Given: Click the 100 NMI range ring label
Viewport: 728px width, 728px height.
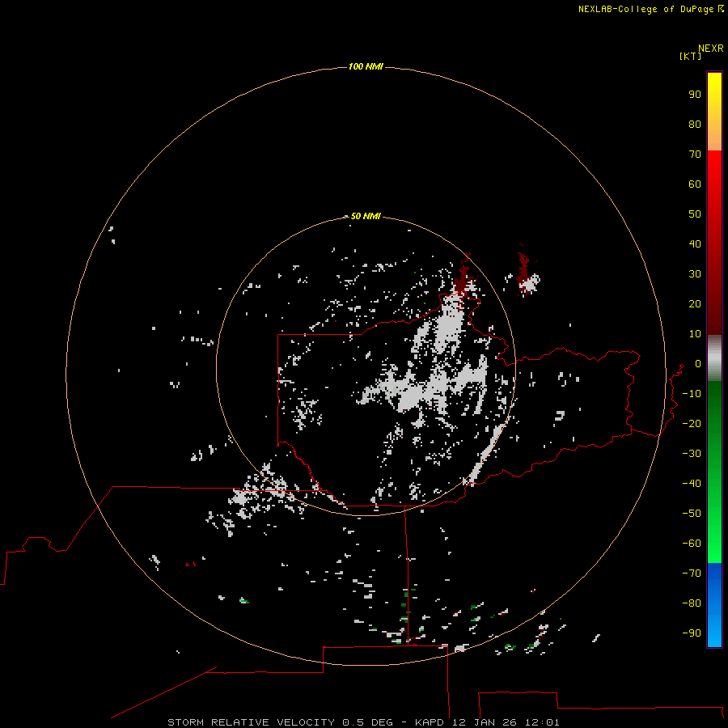Looking at the screenshot, I should coord(366,66).
